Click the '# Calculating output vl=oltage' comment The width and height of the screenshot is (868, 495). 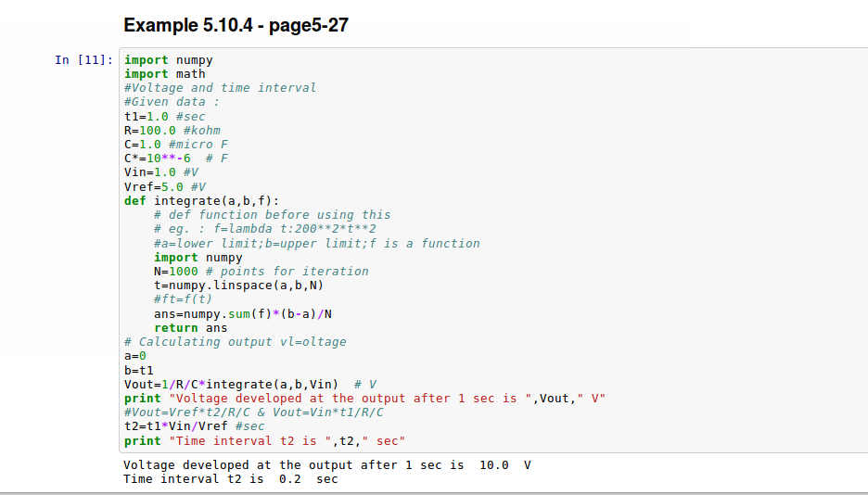235,342
